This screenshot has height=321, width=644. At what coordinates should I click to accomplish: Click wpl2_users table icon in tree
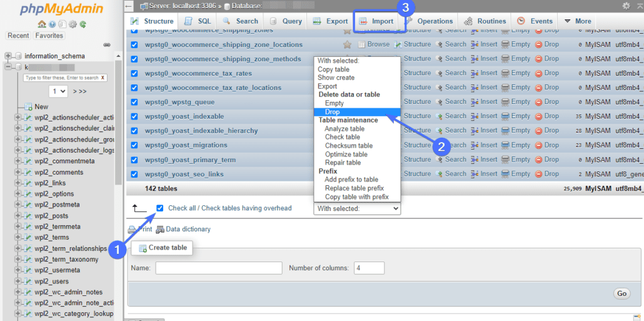pos(29,281)
